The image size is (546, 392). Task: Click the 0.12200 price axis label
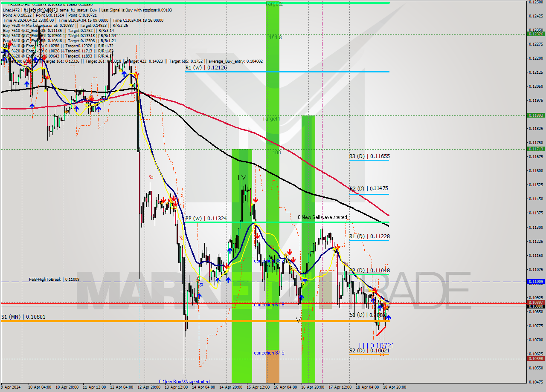pos(536,58)
